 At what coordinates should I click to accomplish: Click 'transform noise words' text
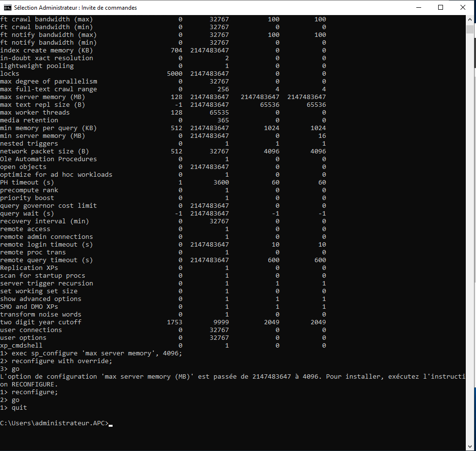pos(41,314)
